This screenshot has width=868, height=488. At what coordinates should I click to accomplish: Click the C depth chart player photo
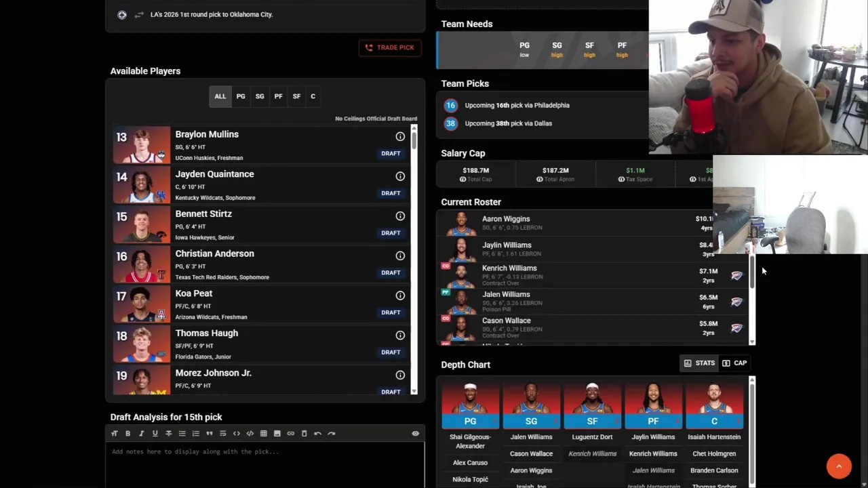(714, 399)
